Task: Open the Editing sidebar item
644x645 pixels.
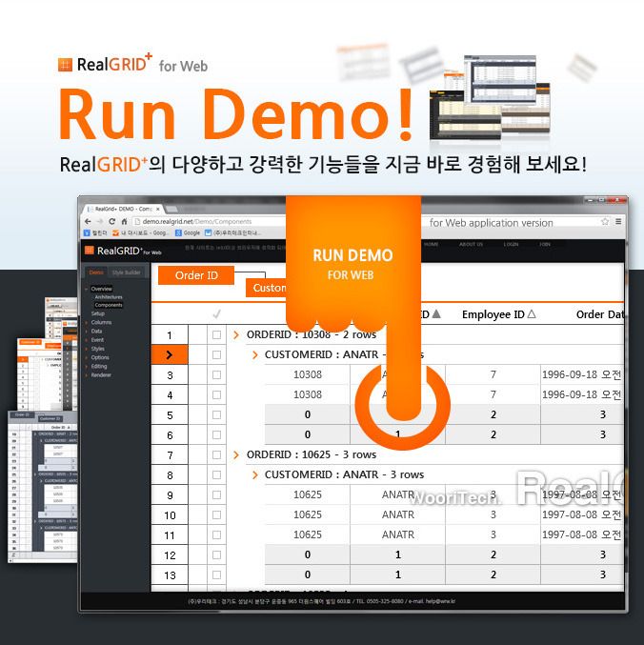Action: 99,366
